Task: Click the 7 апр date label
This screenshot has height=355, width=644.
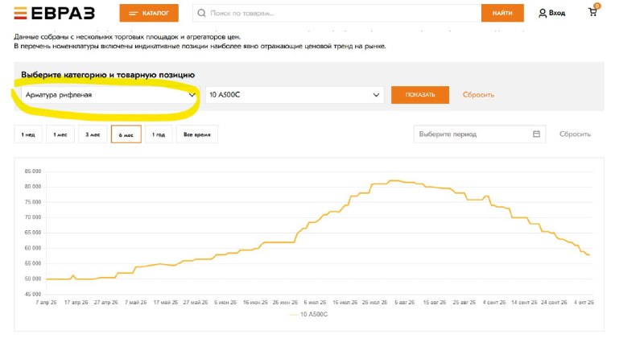Action: point(47,303)
